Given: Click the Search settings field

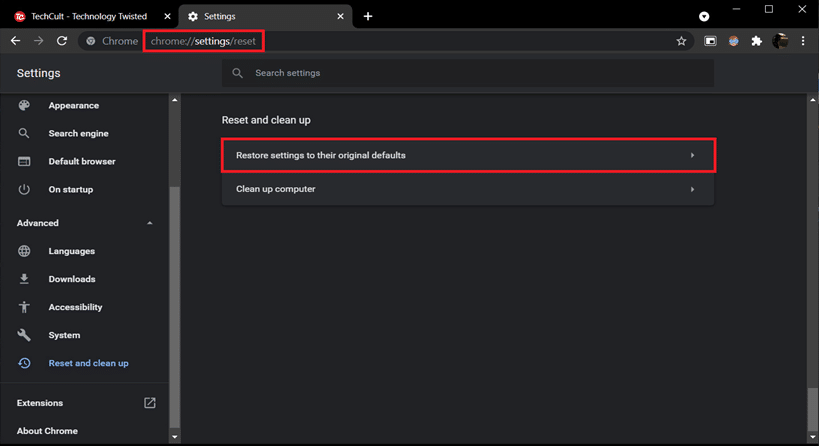Looking at the screenshot, I should (x=468, y=73).
